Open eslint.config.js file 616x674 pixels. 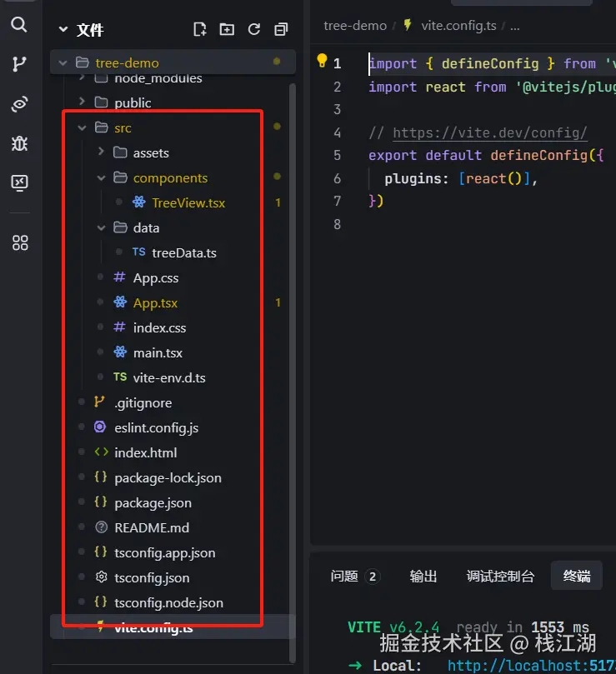156,427
